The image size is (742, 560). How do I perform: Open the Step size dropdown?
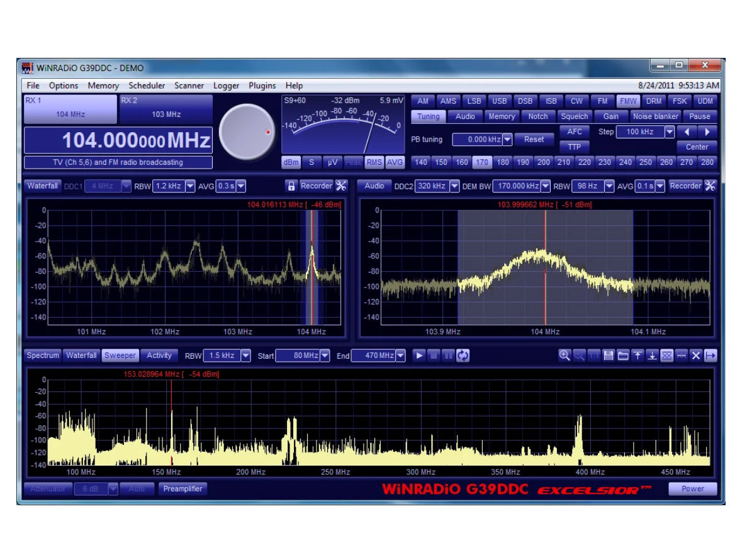[669, 132]
